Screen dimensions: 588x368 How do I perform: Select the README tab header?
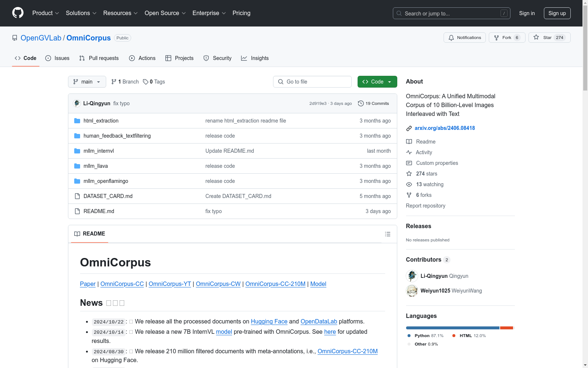point(90,234)
